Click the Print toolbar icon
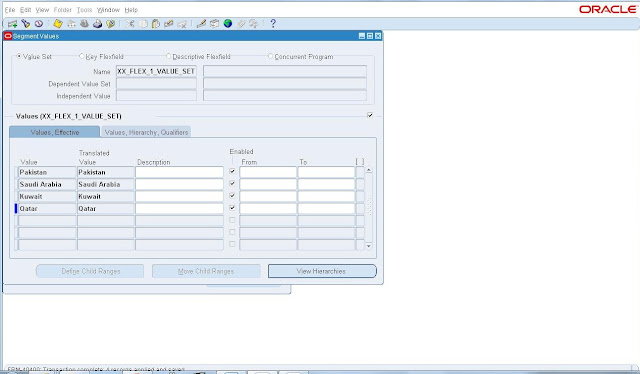This screenshot has height=374, width=640. (x=98, y=24)
